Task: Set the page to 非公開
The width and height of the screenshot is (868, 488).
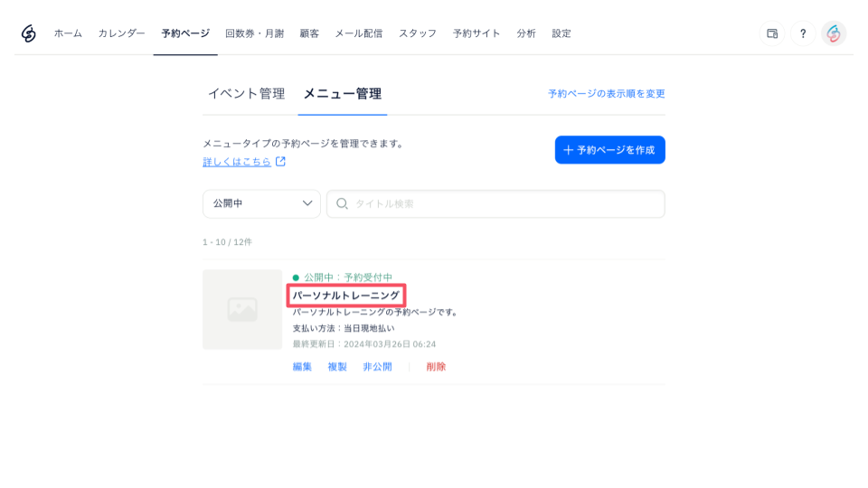Action: (x=378, y=367)
